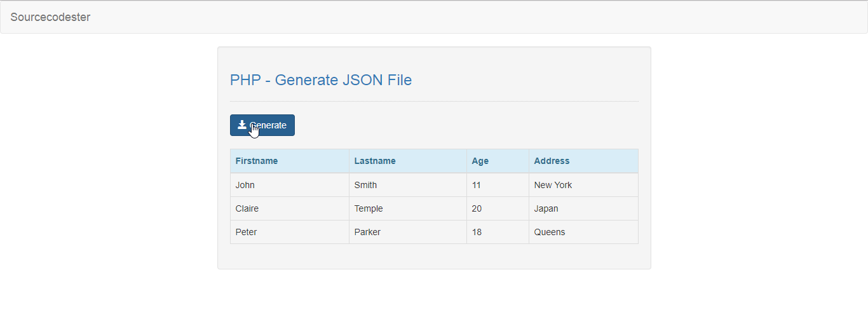Click the Generate button

262,125
